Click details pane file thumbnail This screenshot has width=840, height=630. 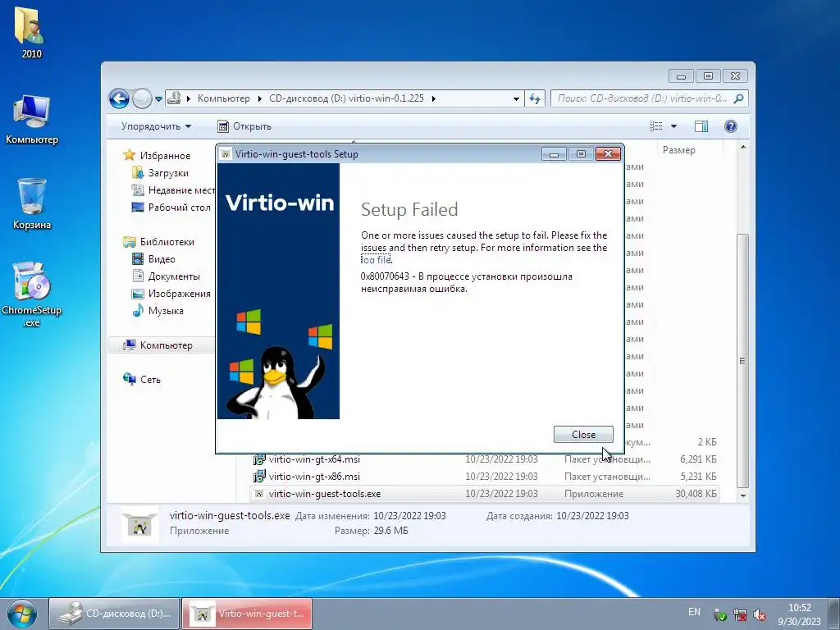(139, 524)
